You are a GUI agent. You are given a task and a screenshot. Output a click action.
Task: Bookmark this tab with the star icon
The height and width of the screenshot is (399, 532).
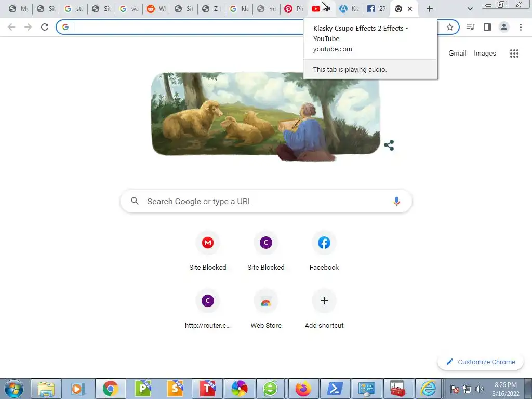tap(450, 27)
